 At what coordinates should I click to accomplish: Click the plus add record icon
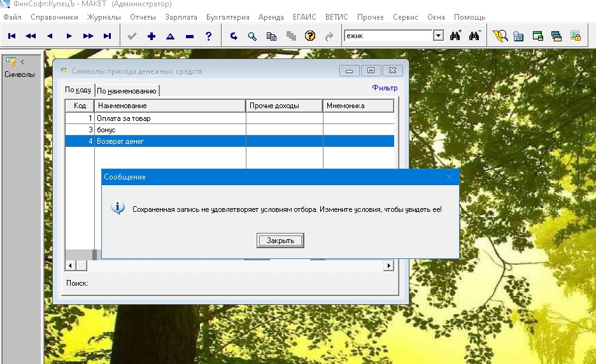coord(151,36)
